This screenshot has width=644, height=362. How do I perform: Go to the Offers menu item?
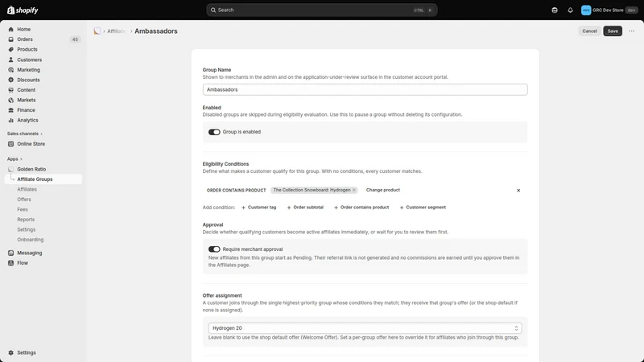(x=24, y=200)
